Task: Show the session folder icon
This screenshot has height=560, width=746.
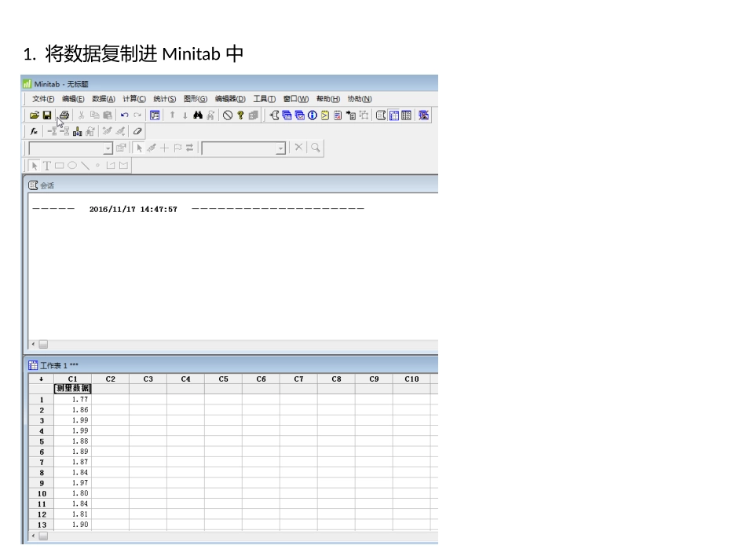Action: pyautogui.click(x=274, y=115)
